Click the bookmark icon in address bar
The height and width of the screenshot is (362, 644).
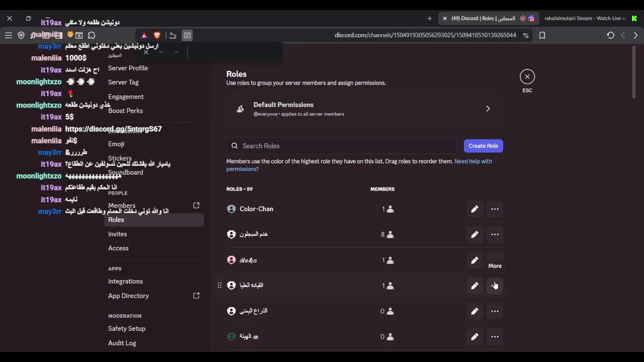pos(542,35)
